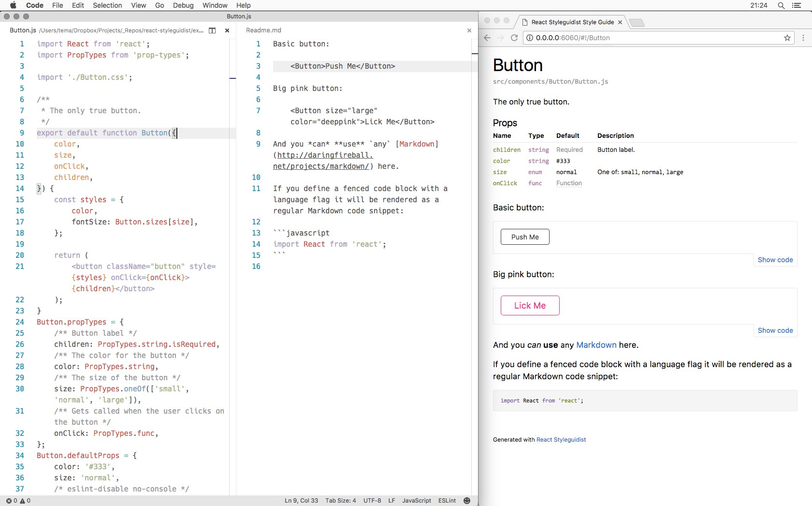Open Spotlight search in menu bar
The image size is (812, 506).
[x=781, y=5]
